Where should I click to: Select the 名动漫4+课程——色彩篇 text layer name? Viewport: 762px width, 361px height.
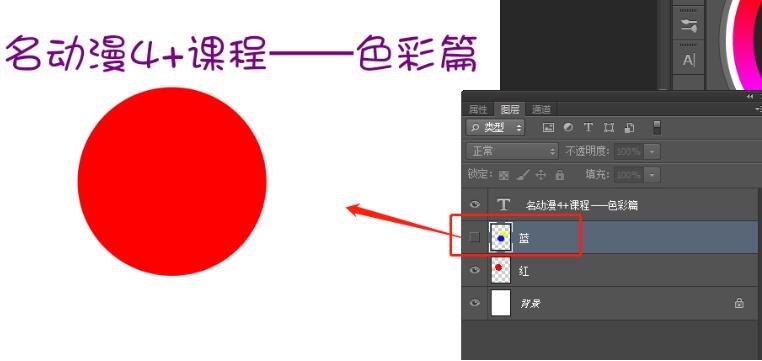pyautogui.click(x=582, y=205)
